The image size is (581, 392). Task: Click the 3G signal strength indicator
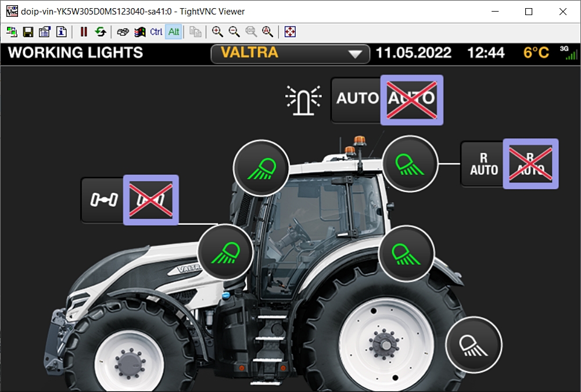click(x=569, y=53)
